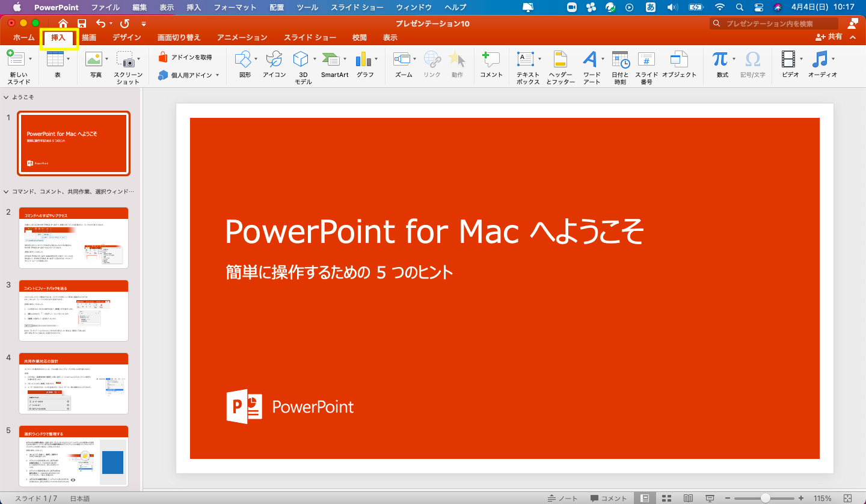Click the ビデオ filmstrip icon
This screenshot has height=504, width=866.
(788, 59)
